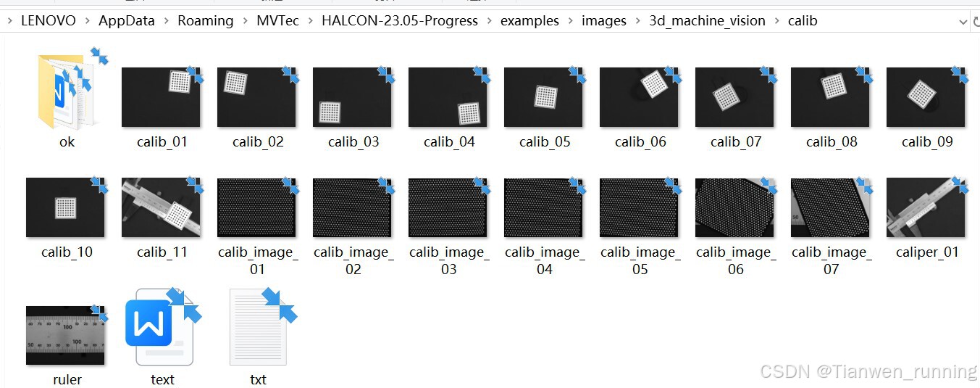This screenshot has height=388, width=980.
Task: Select the calib_05 image thumbnail
Action: (543, 97)
